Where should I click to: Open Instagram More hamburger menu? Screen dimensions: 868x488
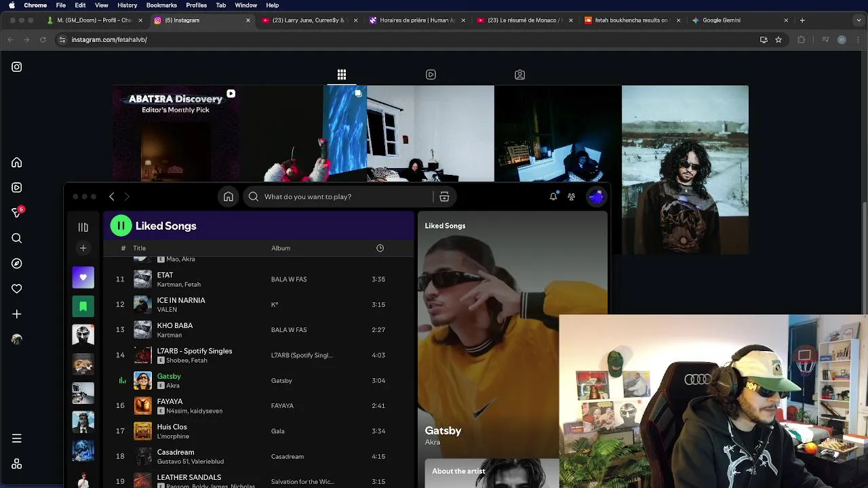17,439
